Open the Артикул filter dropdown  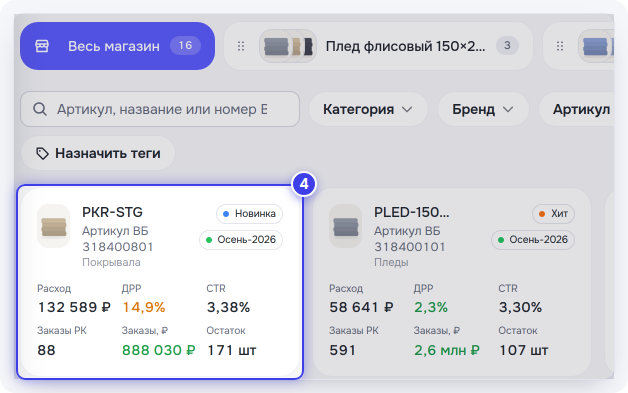tap(577, 109)
